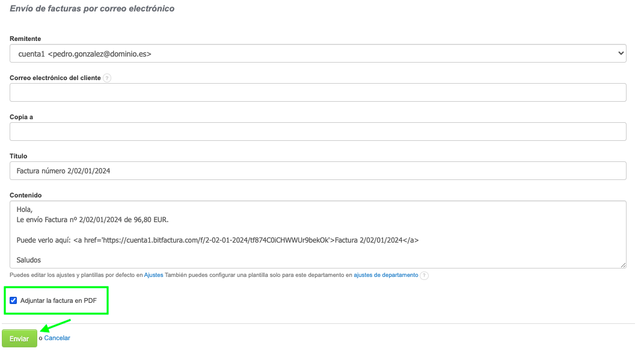Click the chevron arrow of the Remitente select
The width and height of the screenshot is (644, 357).
point(621,54)
